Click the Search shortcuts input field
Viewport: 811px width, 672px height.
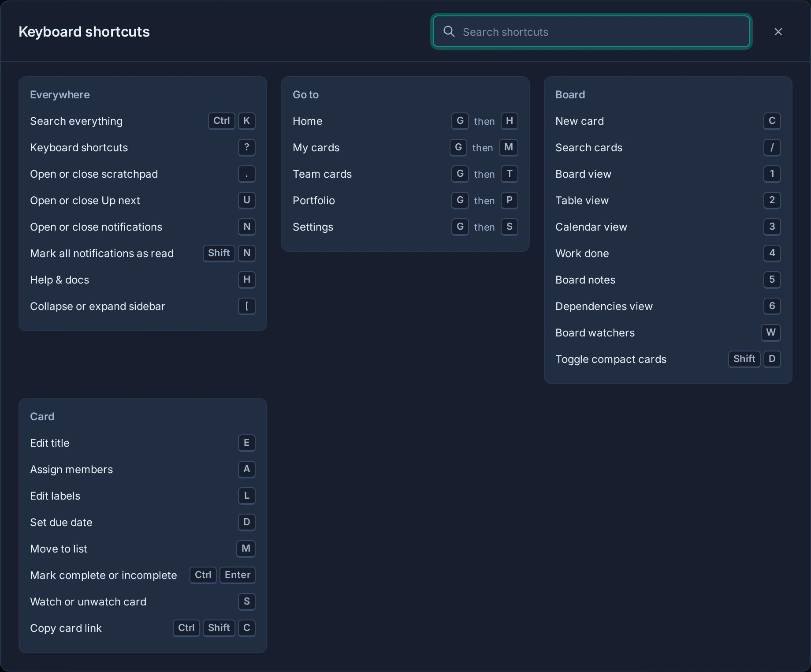click(591, 32)
